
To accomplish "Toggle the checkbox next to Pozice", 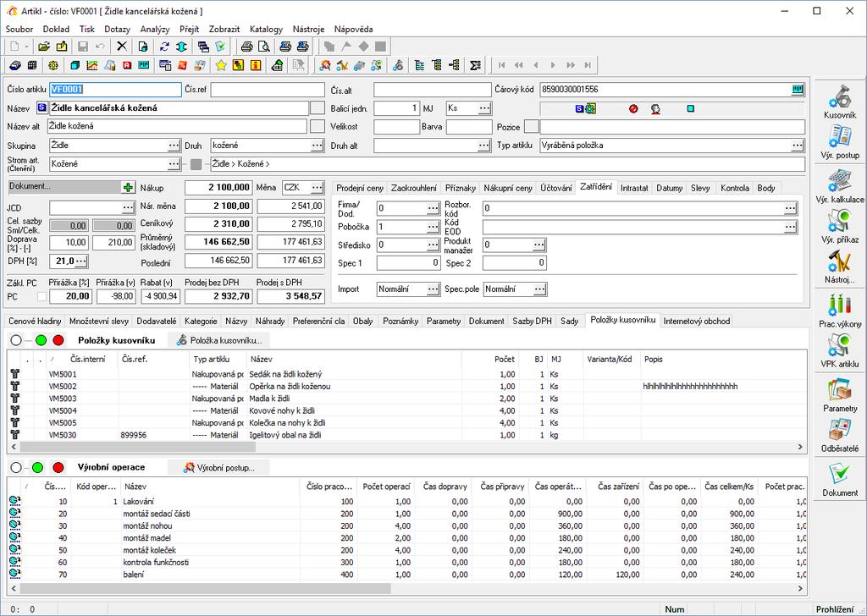I will [x=532, y=127].
